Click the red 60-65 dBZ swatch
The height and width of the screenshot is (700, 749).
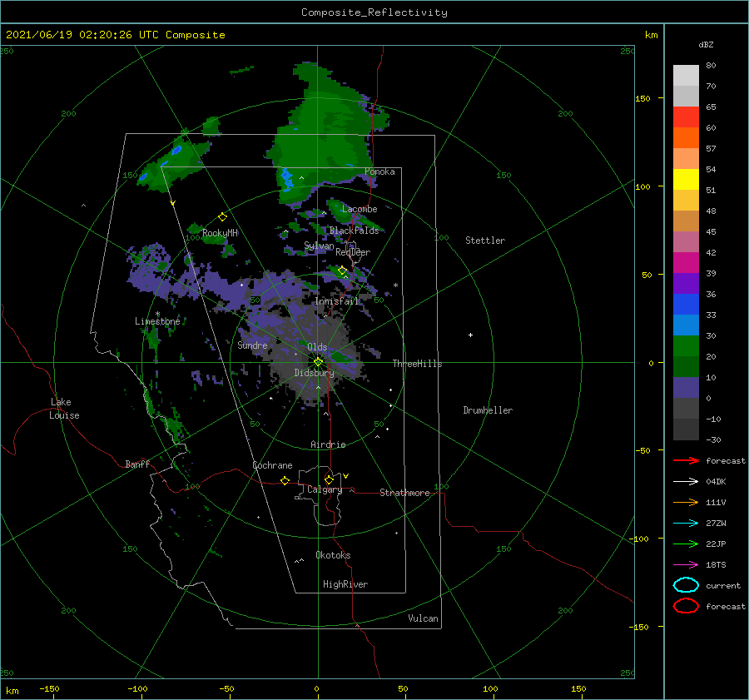point(686,117)
